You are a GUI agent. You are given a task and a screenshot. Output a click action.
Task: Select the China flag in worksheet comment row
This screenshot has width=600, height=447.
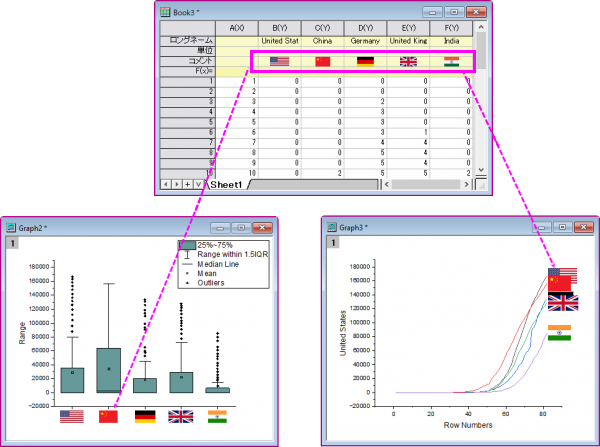pyautogui.click(x=323, y=61)
